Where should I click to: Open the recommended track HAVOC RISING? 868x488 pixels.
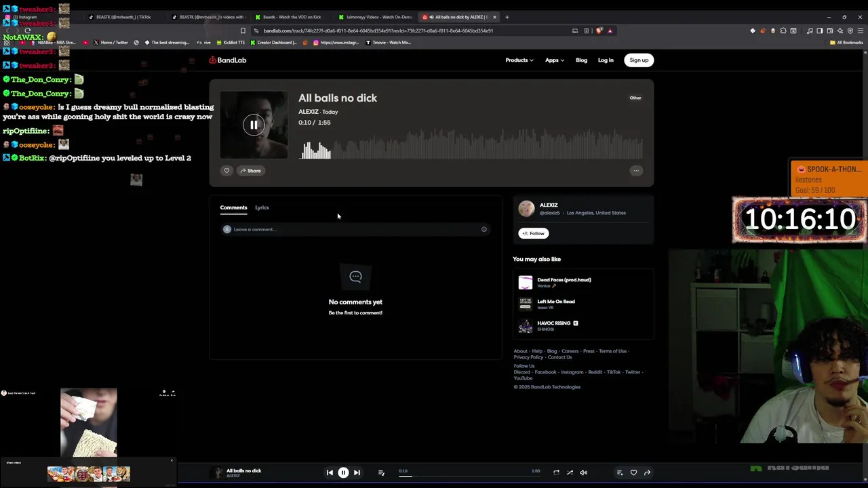[554, 323]
